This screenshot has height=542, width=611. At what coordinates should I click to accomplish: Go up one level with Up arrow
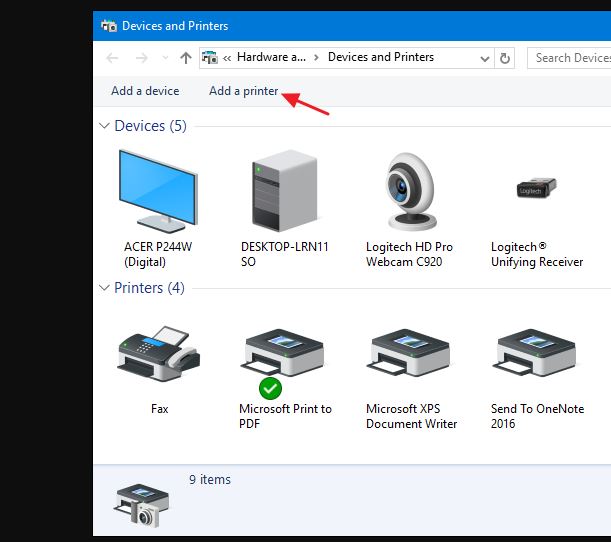(x=186, y=58)
